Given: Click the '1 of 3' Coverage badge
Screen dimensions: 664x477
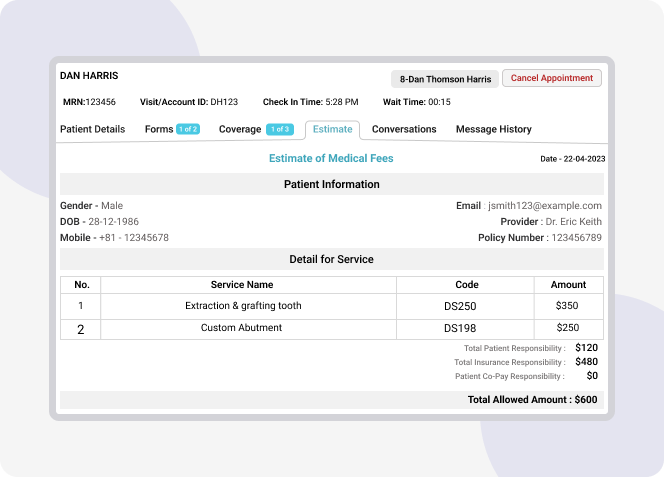Looking at the screenshot, I should pos(280,129).
